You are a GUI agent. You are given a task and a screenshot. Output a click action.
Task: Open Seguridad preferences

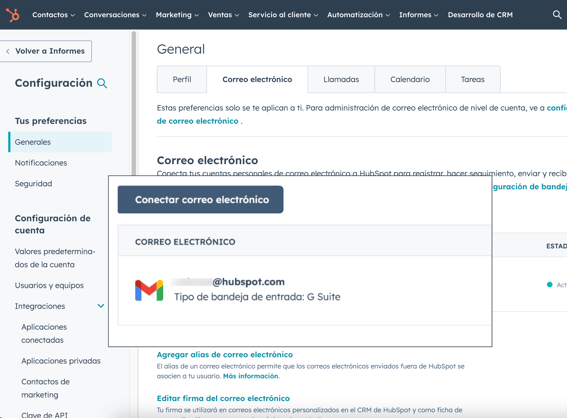tap(33, 184)
